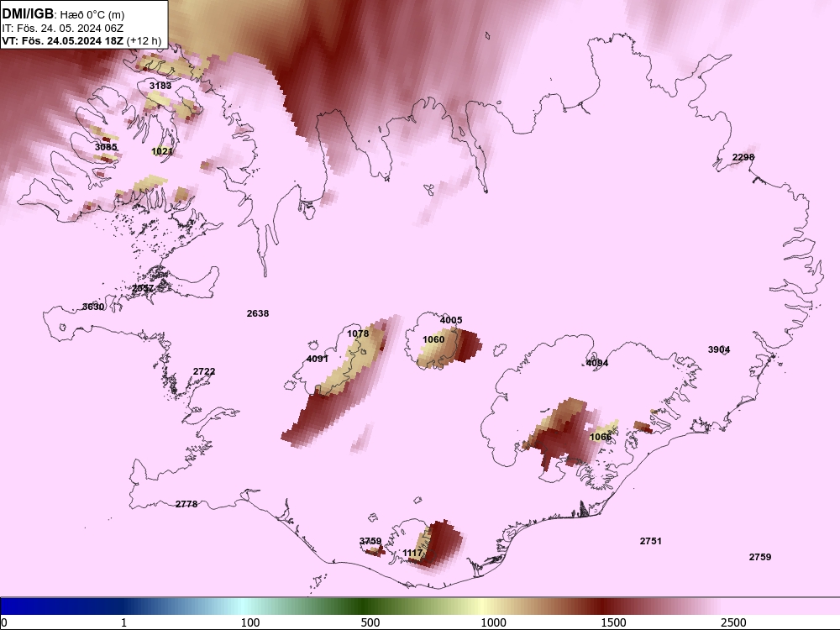
Task: Select the map value 2778
Action: click(x=186, y=504)
